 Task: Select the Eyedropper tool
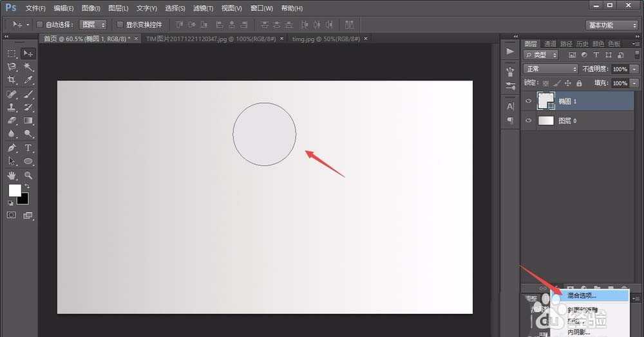tap(28, 80)
